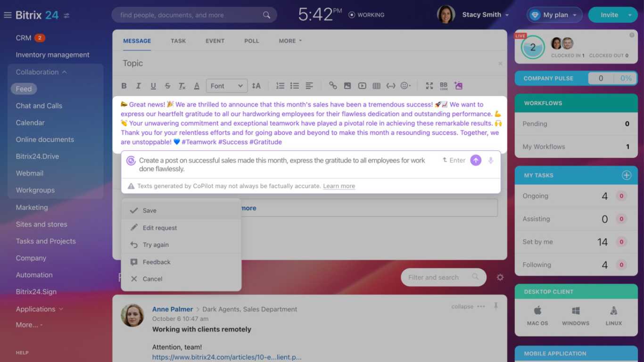
Task: Close the Topic field
Action: tap(500, 64)
